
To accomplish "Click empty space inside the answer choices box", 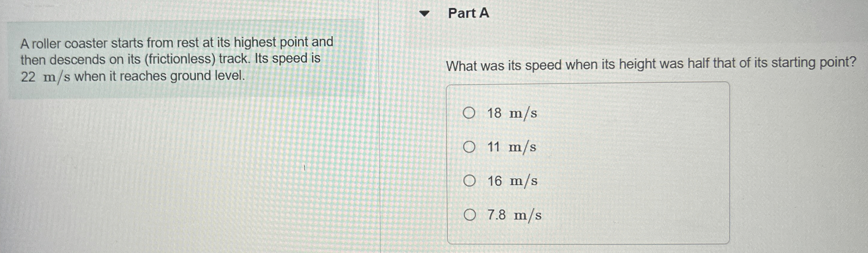I will 640,169.
